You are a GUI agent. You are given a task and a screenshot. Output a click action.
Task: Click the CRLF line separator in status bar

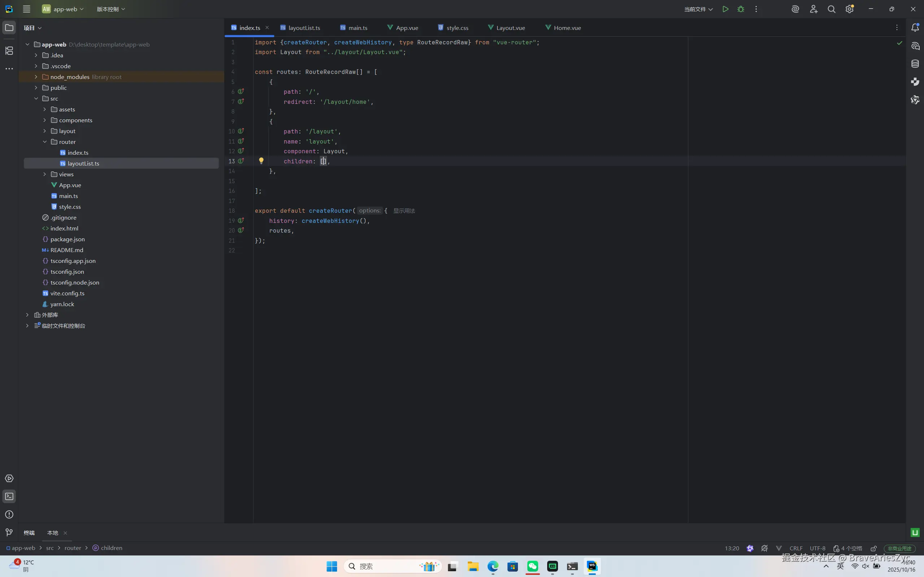click(x=796, y=548)
